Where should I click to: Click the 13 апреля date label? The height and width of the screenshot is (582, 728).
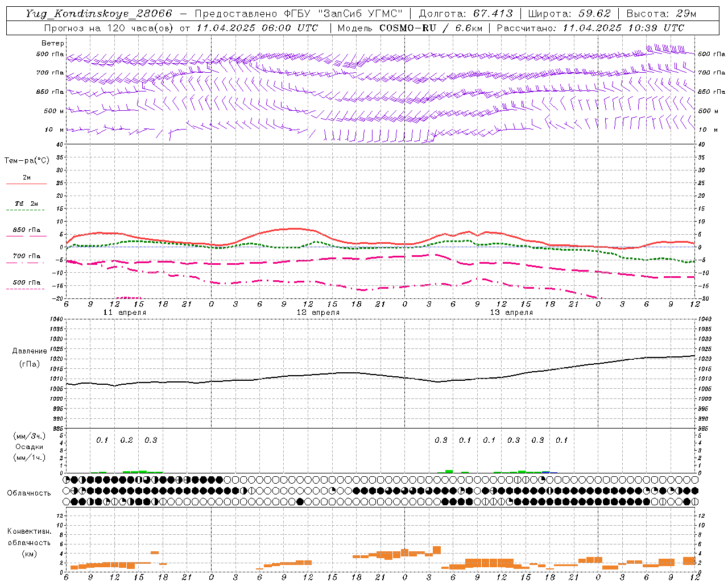pos(511,313)
